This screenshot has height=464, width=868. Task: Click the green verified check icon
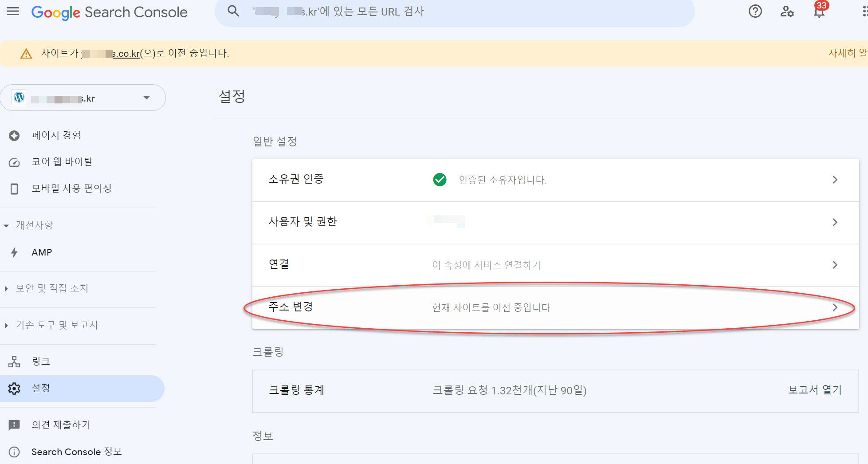pos(440,180)
